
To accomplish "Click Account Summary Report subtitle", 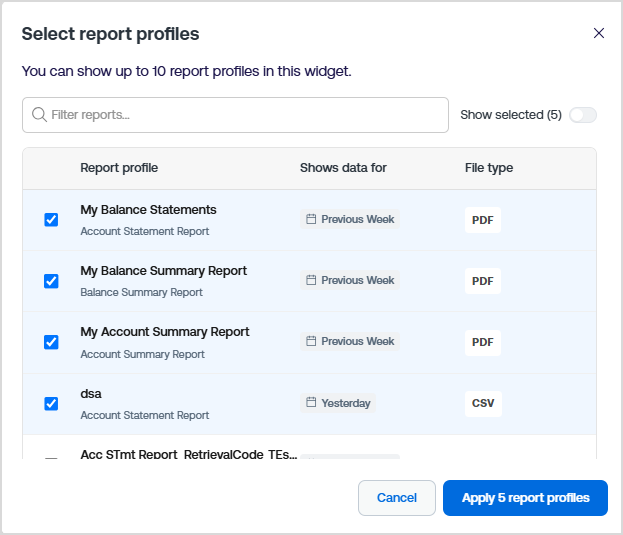I will tap(142, 354).
